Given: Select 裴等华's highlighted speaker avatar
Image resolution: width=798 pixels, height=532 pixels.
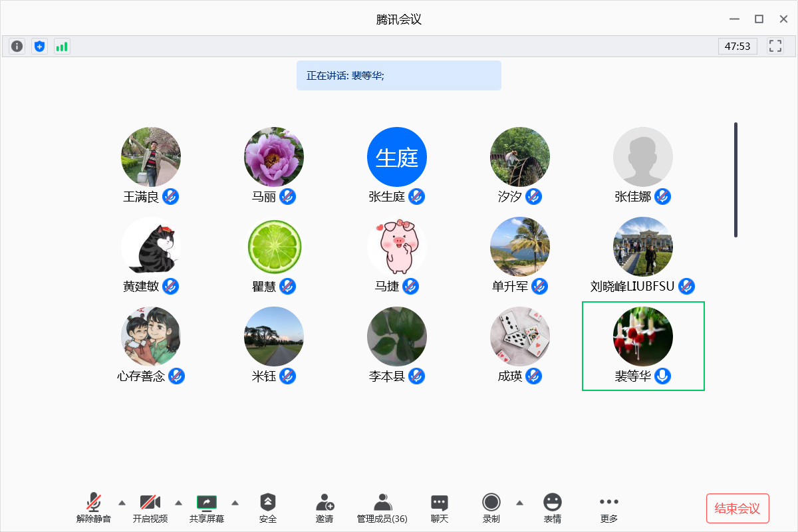Looking at the screenshot, I should tap(643, 336).
